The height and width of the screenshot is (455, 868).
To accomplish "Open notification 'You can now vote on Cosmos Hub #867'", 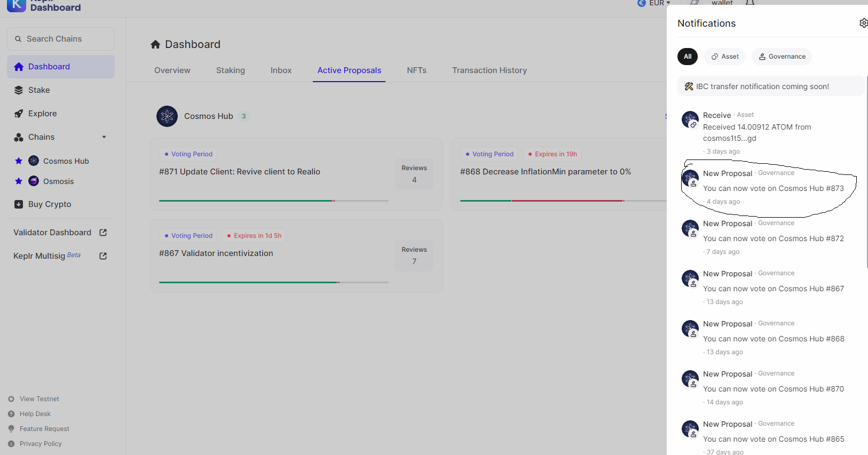I will pyautogui.click(x=774, y=289).
